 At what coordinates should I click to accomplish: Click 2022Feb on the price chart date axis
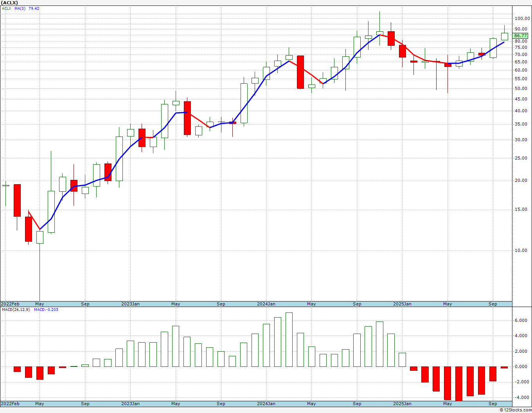pyautogui.click(x=10, y=304)
